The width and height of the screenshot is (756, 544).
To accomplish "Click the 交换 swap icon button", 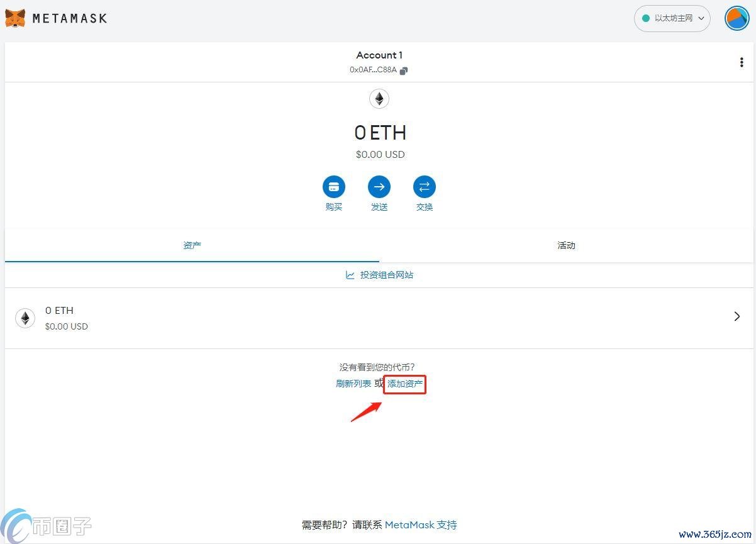I will (x=425, y=187).
